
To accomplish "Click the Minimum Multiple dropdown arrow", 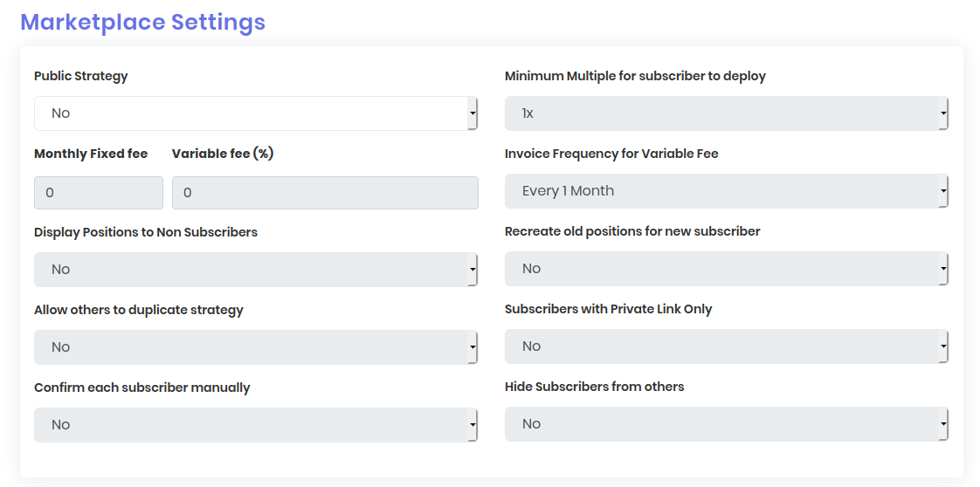I will pyautogui.click(x=943, y=113).
